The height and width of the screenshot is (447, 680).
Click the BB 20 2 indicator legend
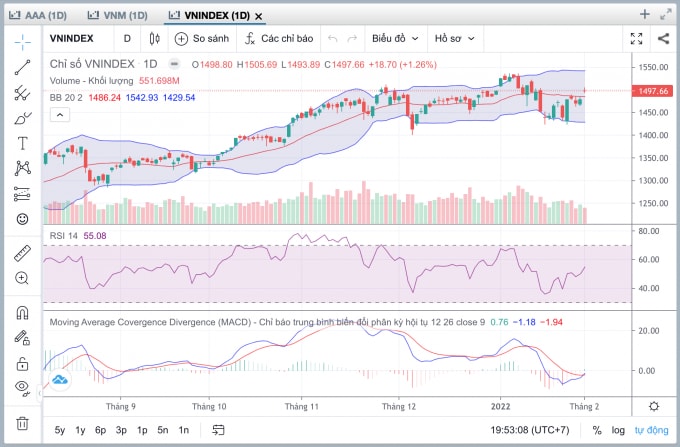click(65, 98)
